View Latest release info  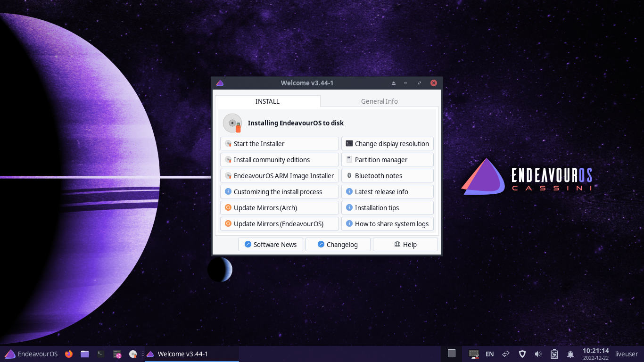pos(388,192)
